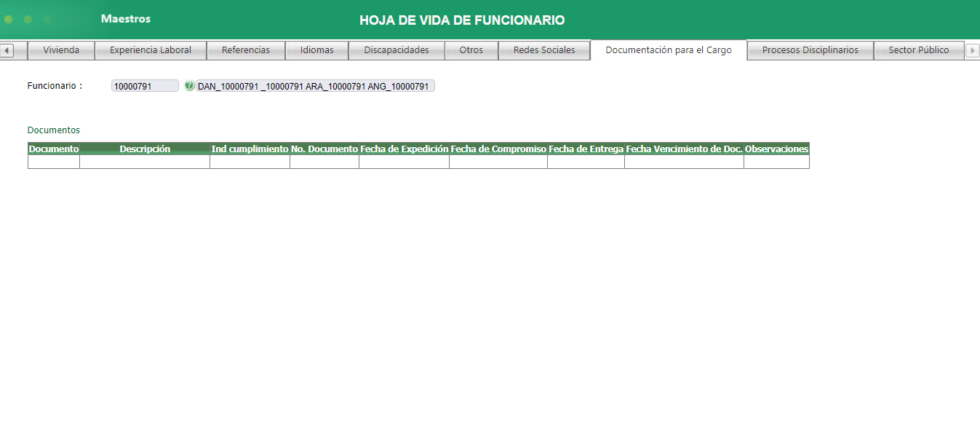Select the Referencias tab
Viewport: 980px width, 434px height.
(245, 50)
